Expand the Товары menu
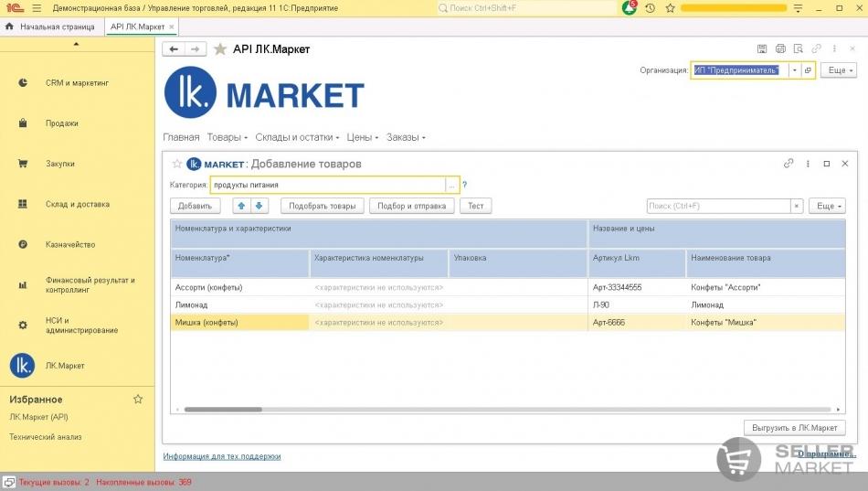This screenshot has height=491, width=868. click(227, 137)
